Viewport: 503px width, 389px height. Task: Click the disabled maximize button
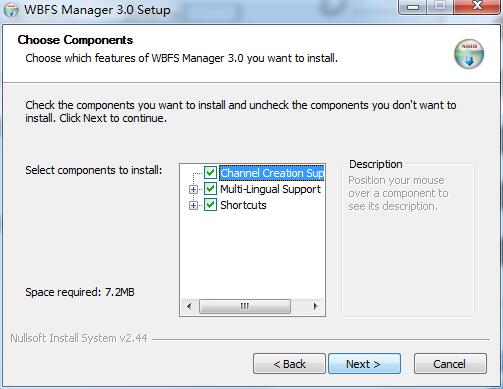(441, 6)
